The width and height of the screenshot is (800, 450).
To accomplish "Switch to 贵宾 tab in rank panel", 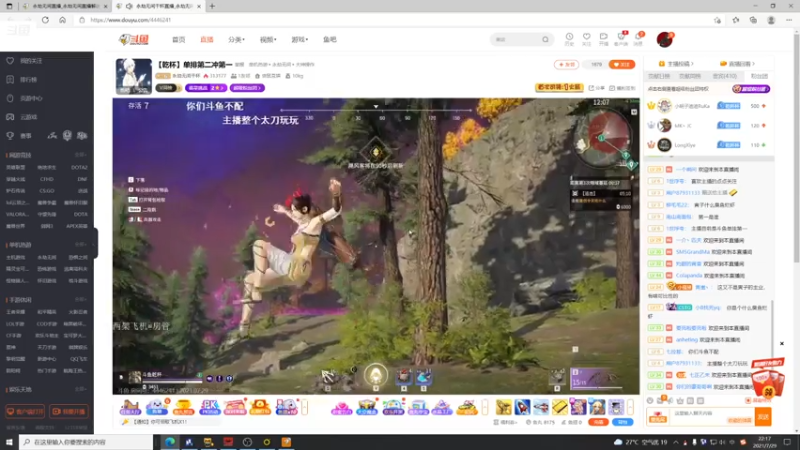I will (x=724, y=76).
